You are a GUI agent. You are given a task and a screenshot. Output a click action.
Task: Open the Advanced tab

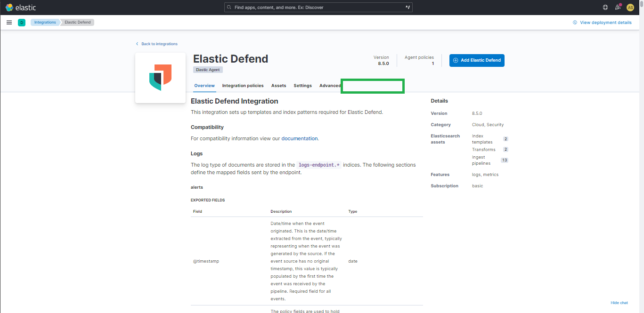[x=330, y=86]
